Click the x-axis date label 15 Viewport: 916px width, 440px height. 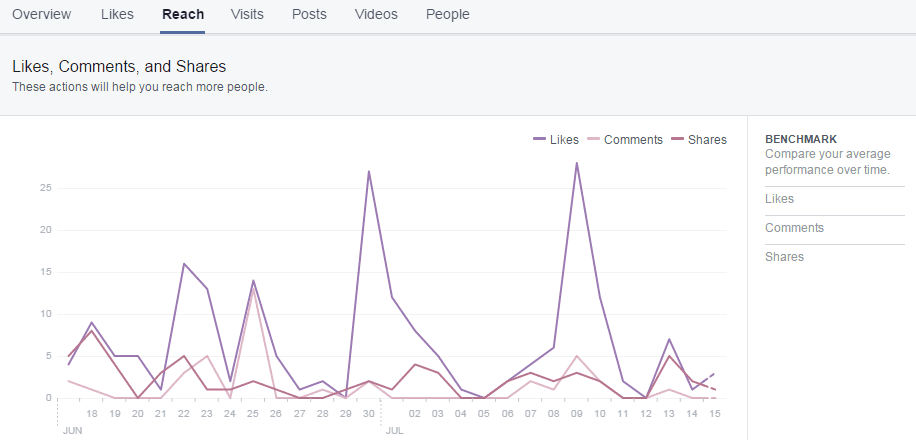pyautogui.click(x=714, y=414)
